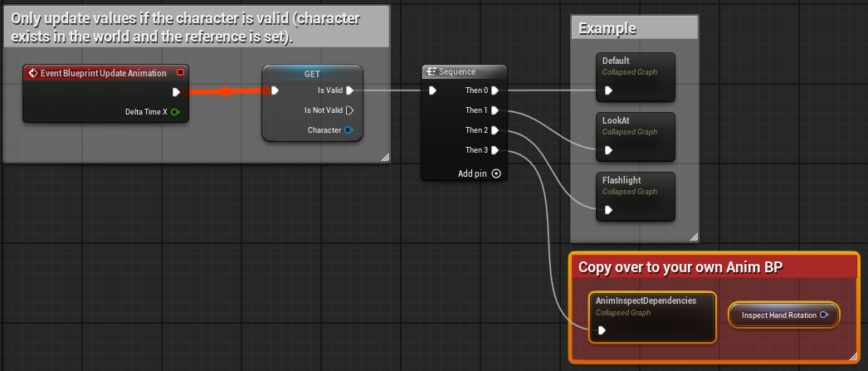
Task: Click the resize handle of the 'Only update values' comment
Action: click(x=385, y=157)
